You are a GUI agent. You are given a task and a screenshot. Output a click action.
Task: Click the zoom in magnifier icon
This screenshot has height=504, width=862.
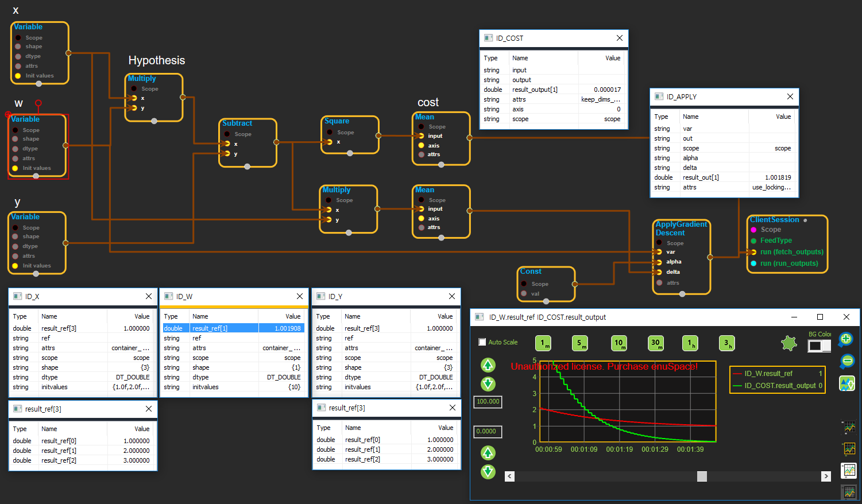click(x=846, y=339)
